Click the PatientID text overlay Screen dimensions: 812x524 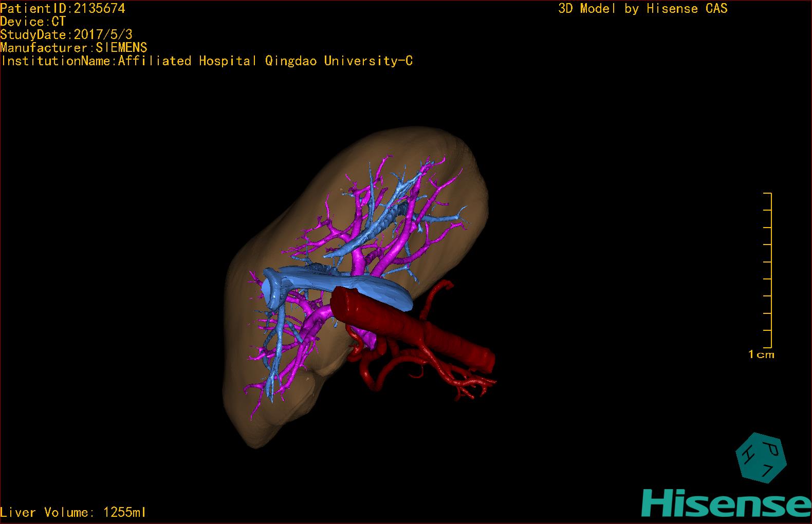pos(63,8)
